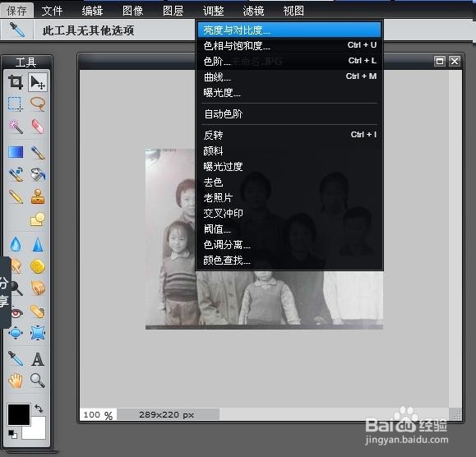Image resolution: width=476 pixels, height=457 pixels.
Task: Select the Color Picker eyedropper in toolbox
Action: [16, 358]
